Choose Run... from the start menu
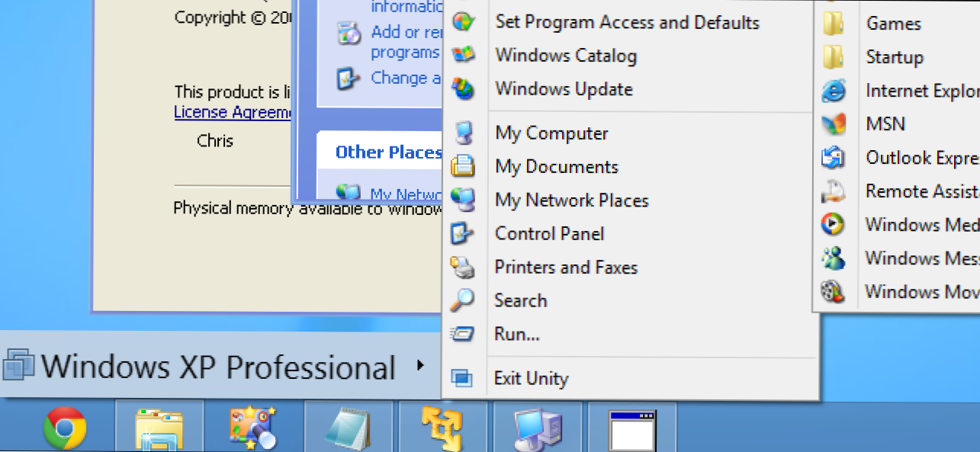The height and width of the screenshot is (452, 980). [x=517, y=334]
